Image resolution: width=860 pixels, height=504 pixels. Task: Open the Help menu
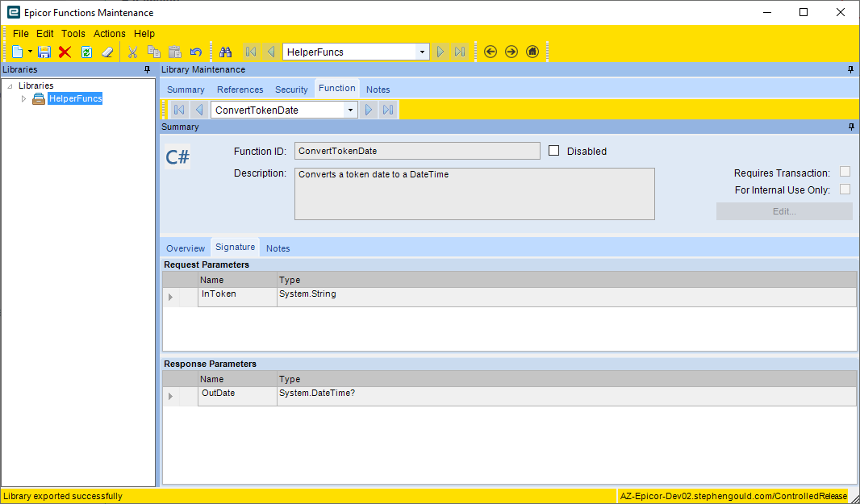(144, 33)
